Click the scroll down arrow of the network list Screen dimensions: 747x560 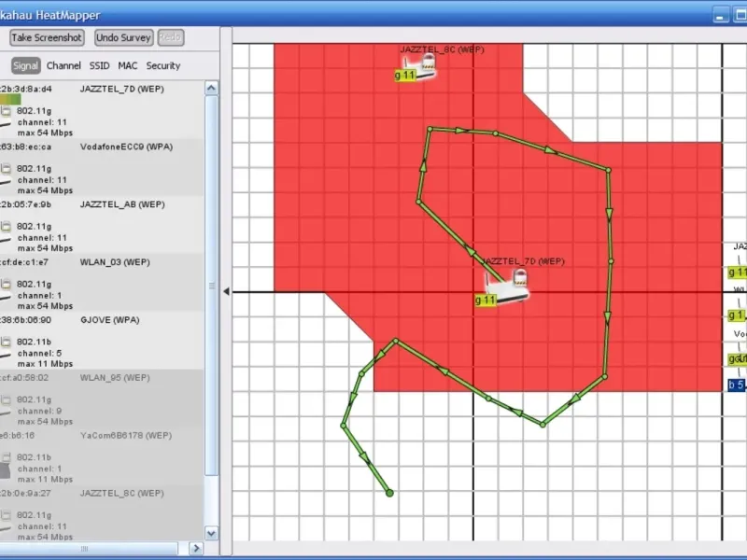pos(211,533)
